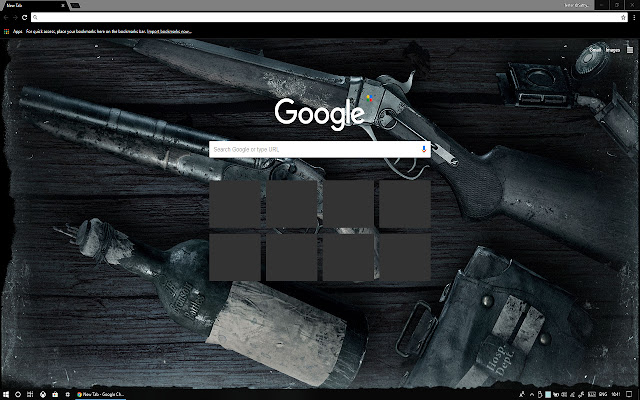Open the first most-visited tile in top row
The height and width of the screenshot is (400, 640).
[x=235, y=204]
